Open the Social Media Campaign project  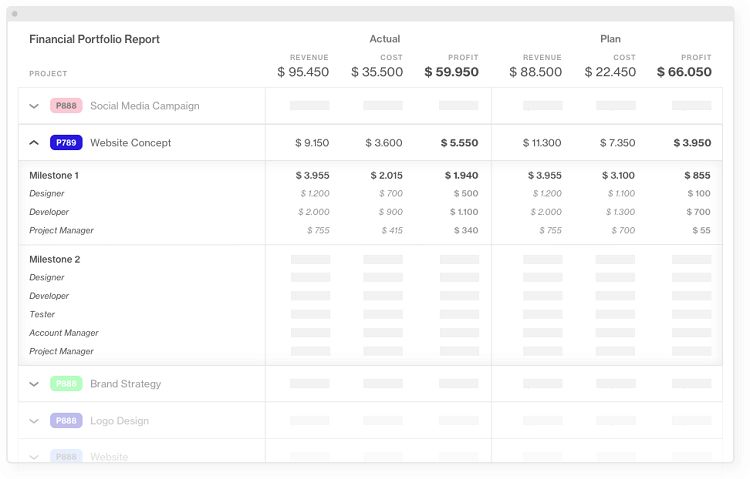coord(144,106)
